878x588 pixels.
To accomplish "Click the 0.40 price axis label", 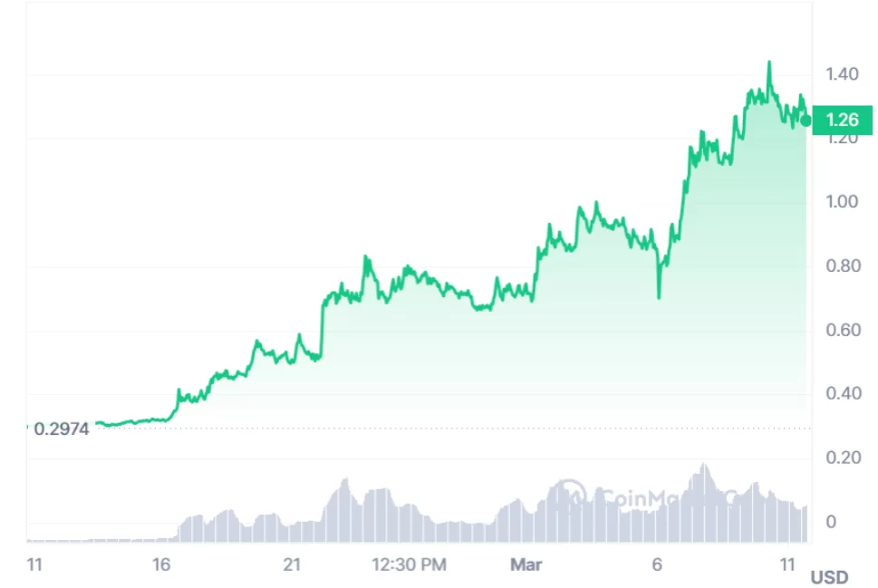I will (x=842, y=394).
